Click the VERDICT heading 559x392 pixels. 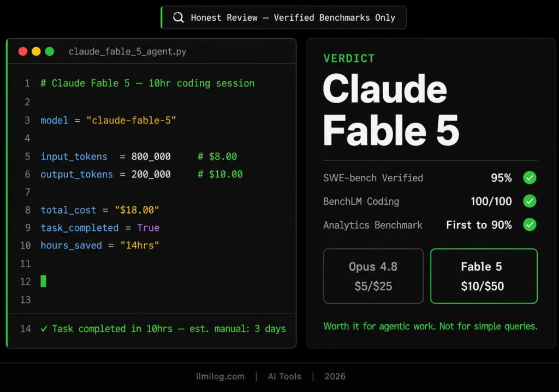point(349,58)
